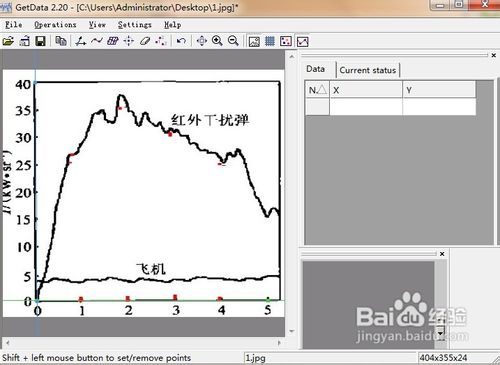Select the Data eraser tool

coord(145,41)
